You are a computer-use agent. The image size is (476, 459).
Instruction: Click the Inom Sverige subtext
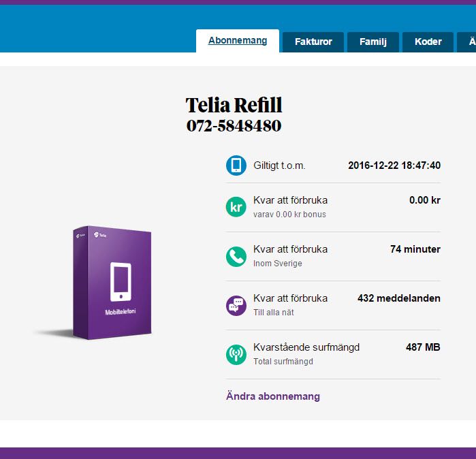coord(277,264)
